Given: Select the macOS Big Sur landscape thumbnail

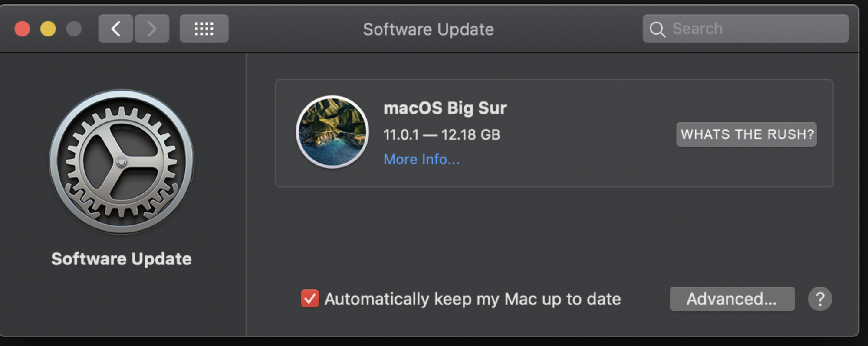Looking at the screenshot, I should pos(332,132).
